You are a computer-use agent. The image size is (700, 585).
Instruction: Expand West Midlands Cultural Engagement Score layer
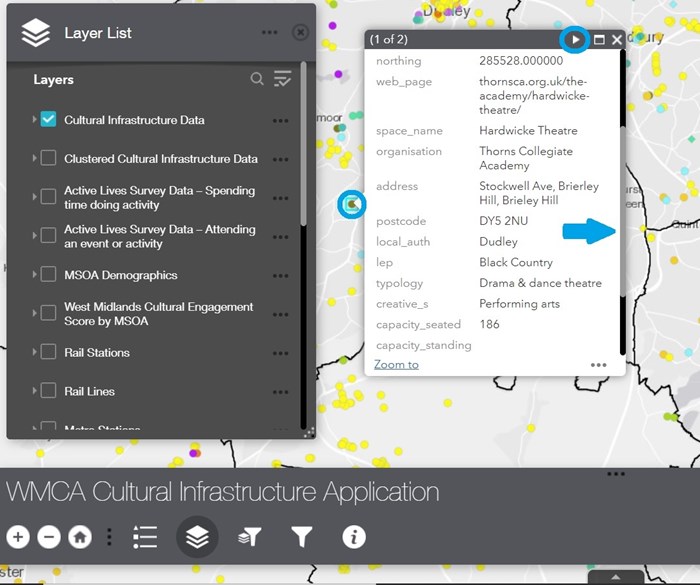(34, 313)
